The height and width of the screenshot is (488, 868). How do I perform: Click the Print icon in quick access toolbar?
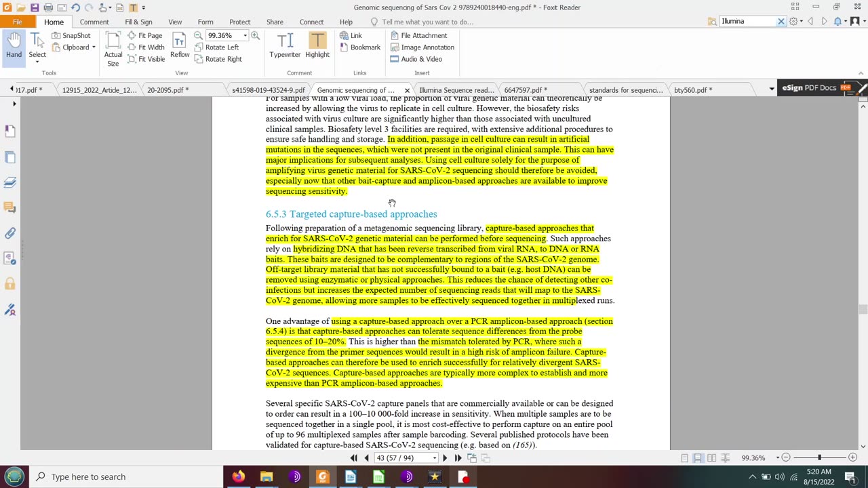coord(48,7)
